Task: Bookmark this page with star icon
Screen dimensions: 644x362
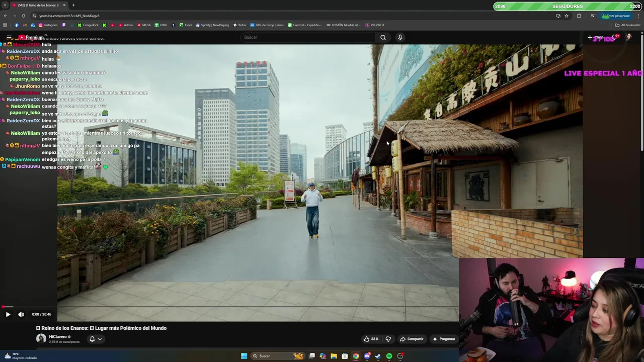Action: (x=567, y=16)
